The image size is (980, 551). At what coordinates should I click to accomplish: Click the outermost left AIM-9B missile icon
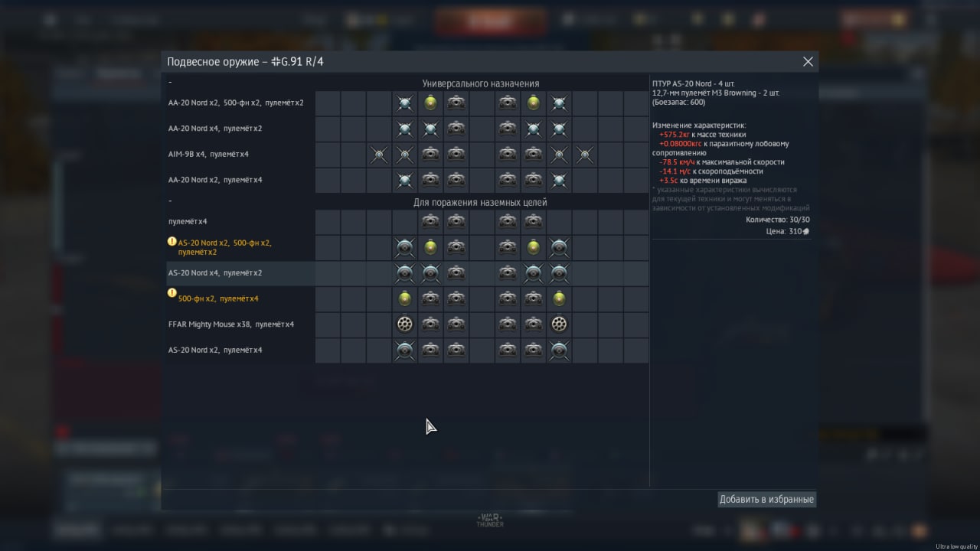click(x=379, y=155)
